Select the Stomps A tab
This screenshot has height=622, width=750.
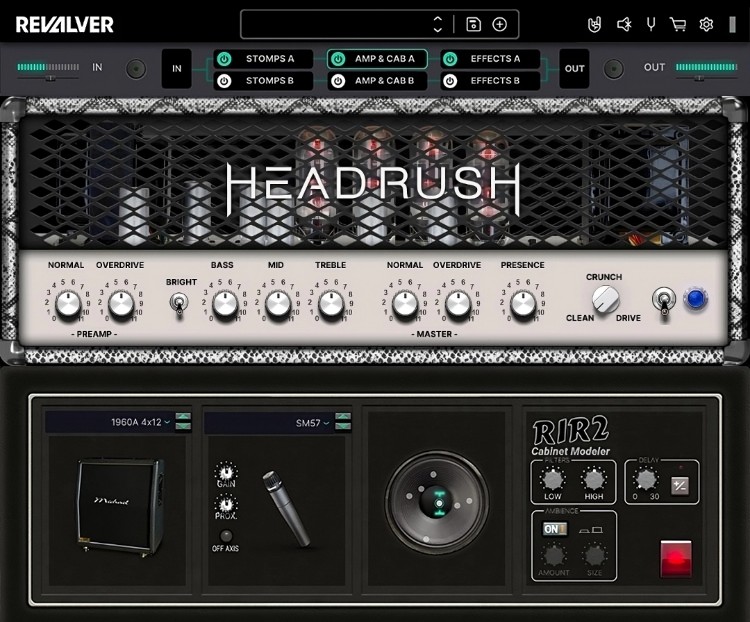263,59
